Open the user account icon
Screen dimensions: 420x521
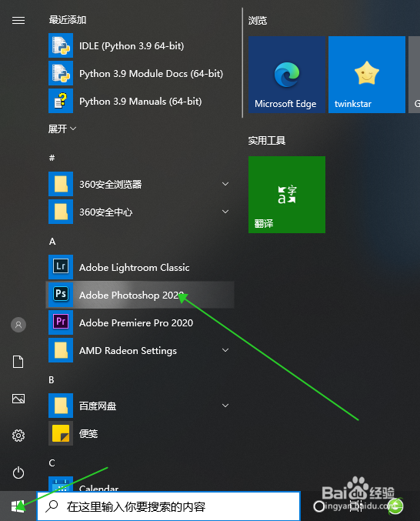click(18, 325)
